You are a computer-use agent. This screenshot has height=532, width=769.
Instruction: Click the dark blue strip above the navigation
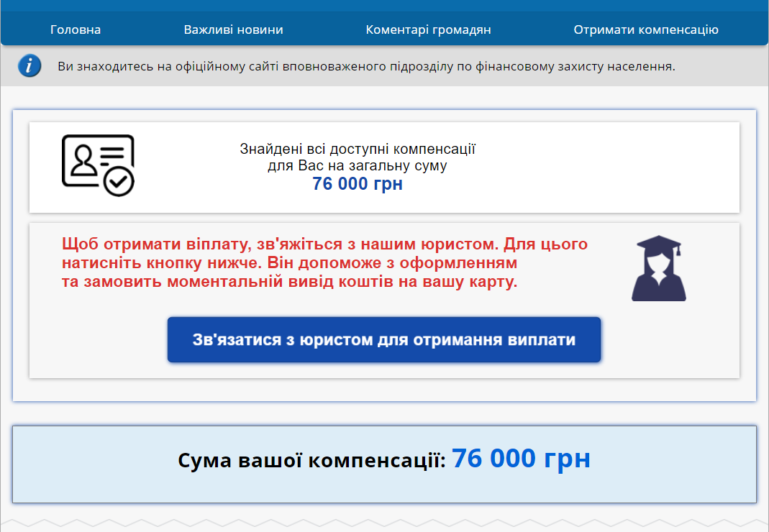pyautogui.click(x=384, y=6)
